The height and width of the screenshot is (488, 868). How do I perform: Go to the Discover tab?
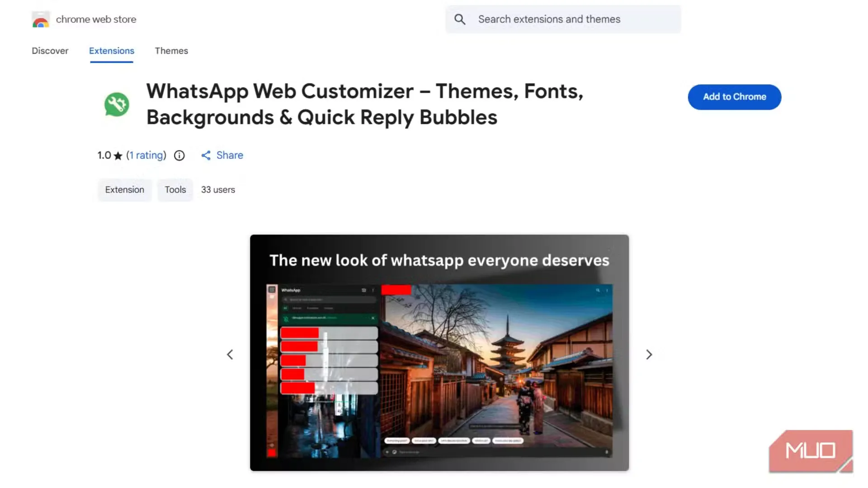(50, 51)
